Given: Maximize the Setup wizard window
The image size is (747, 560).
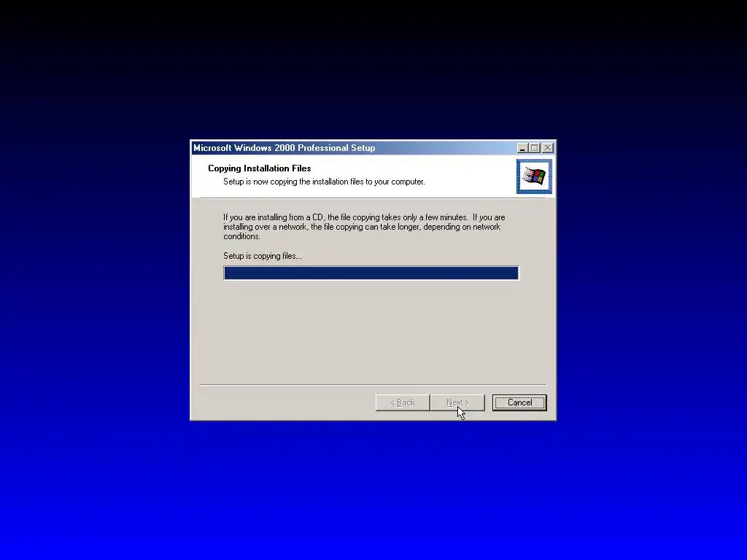Looking at the screenshot, I should coord(535,148).
